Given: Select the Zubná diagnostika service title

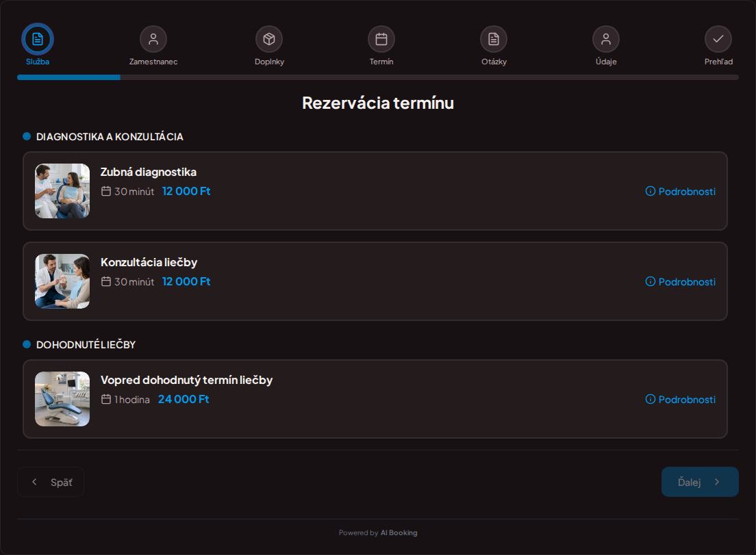Looking at the screenshot, I should pos(149,172).
